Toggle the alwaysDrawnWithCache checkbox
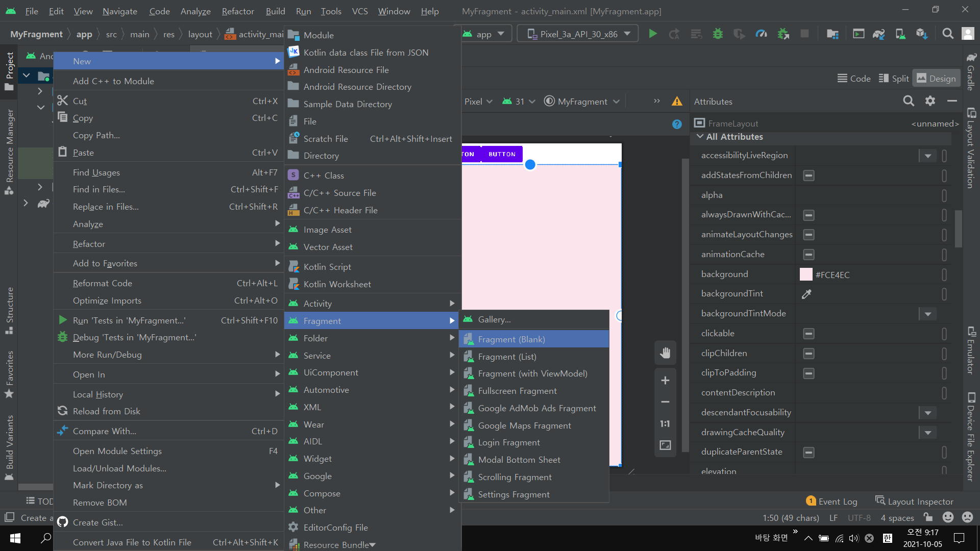The height and width of the screenshot is (551, 980). pos(808,215)
